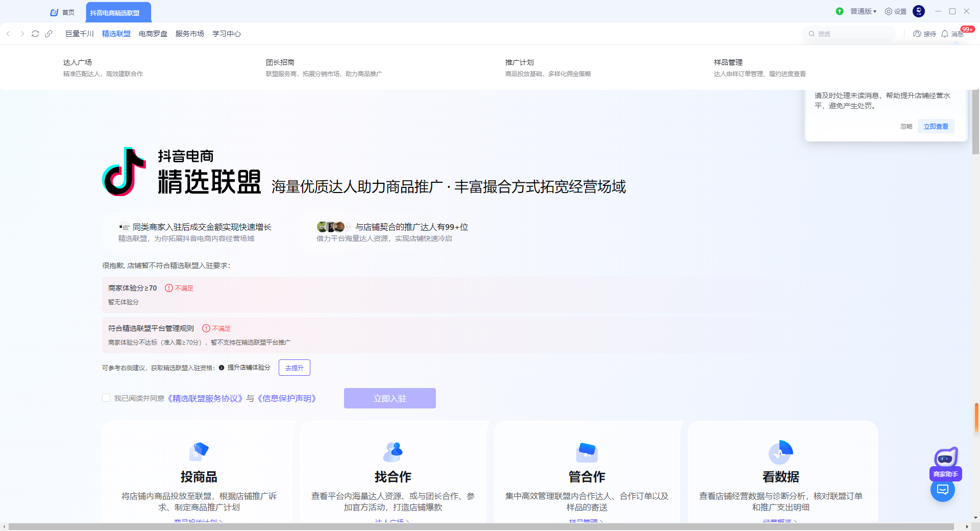Copy page link with chain icon

48,34
